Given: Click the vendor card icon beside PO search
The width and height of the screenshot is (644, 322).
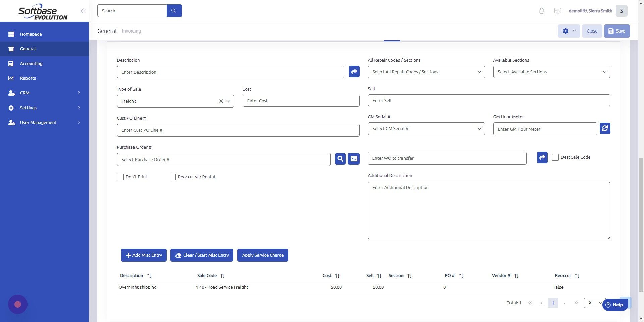Looking at the screenshot, I should 353,159.
